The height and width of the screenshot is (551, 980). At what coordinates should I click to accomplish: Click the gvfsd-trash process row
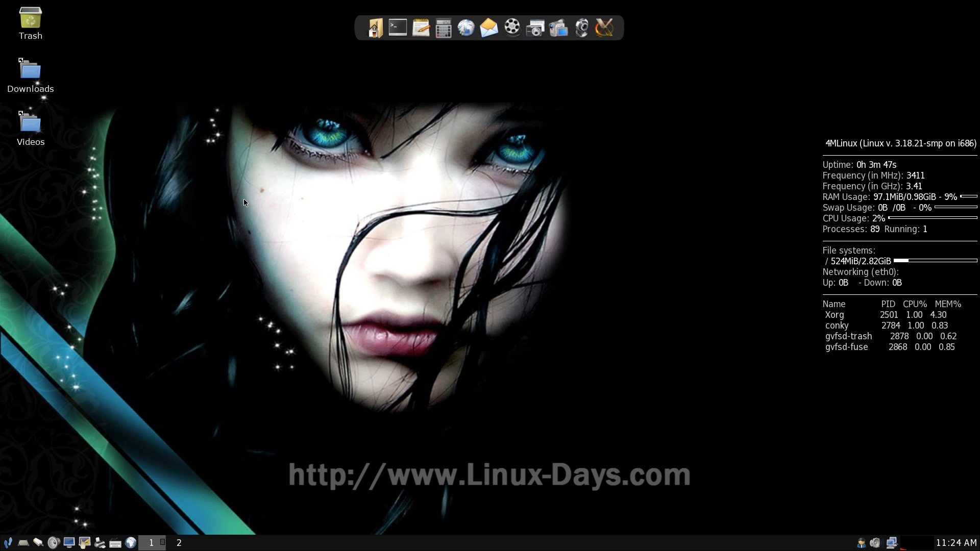[891, 336]
